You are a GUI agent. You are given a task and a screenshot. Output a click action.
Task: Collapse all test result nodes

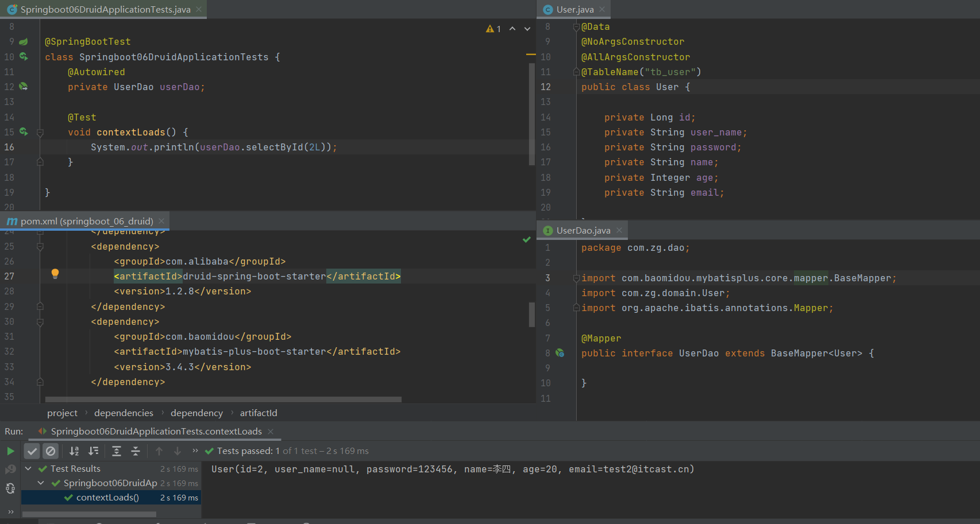[x=136, y=451]
